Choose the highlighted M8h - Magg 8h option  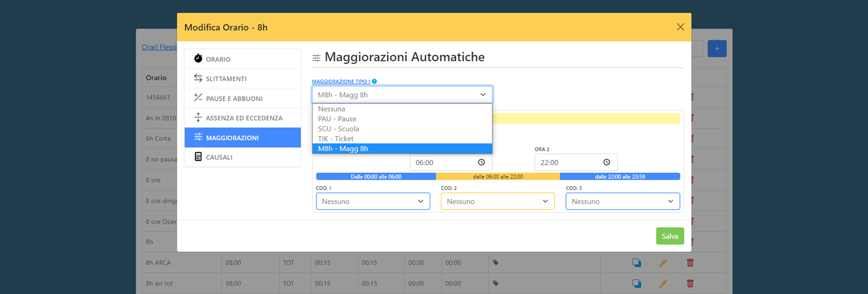402,148
